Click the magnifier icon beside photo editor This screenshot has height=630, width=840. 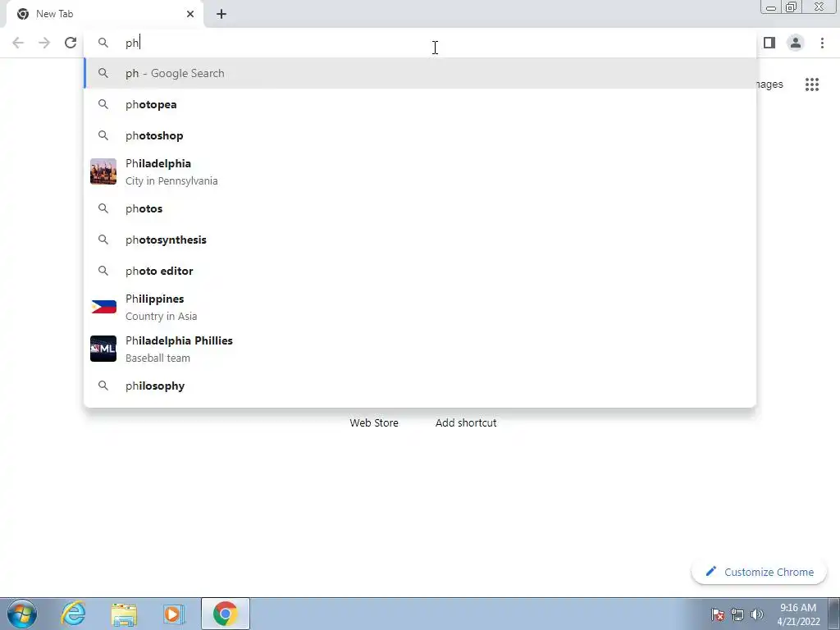(x=103, y=271)
